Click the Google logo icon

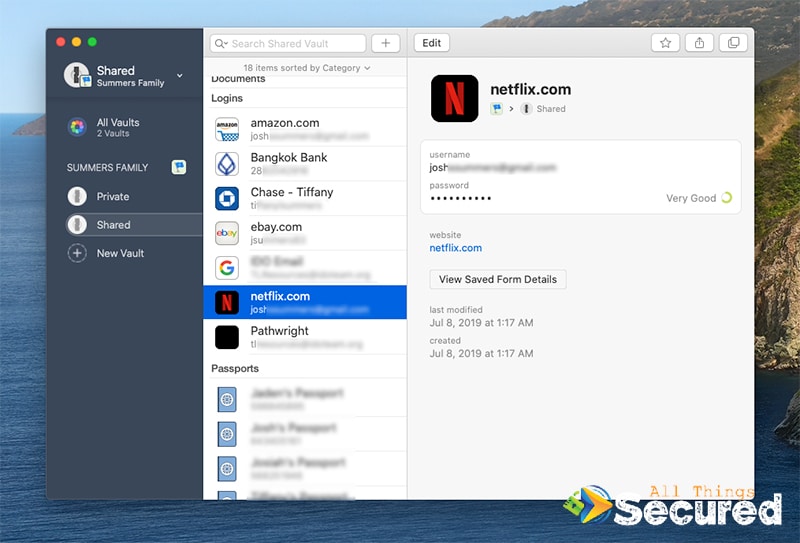227,268
